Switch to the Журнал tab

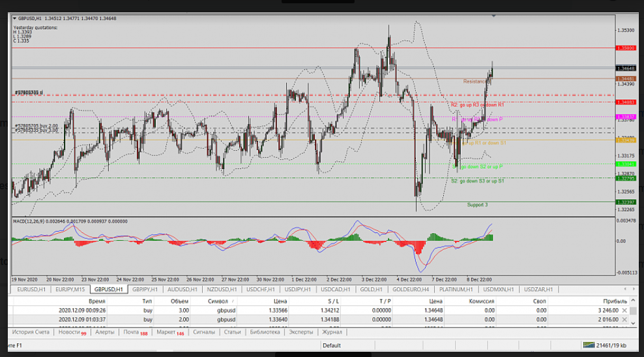coord(331,332)
